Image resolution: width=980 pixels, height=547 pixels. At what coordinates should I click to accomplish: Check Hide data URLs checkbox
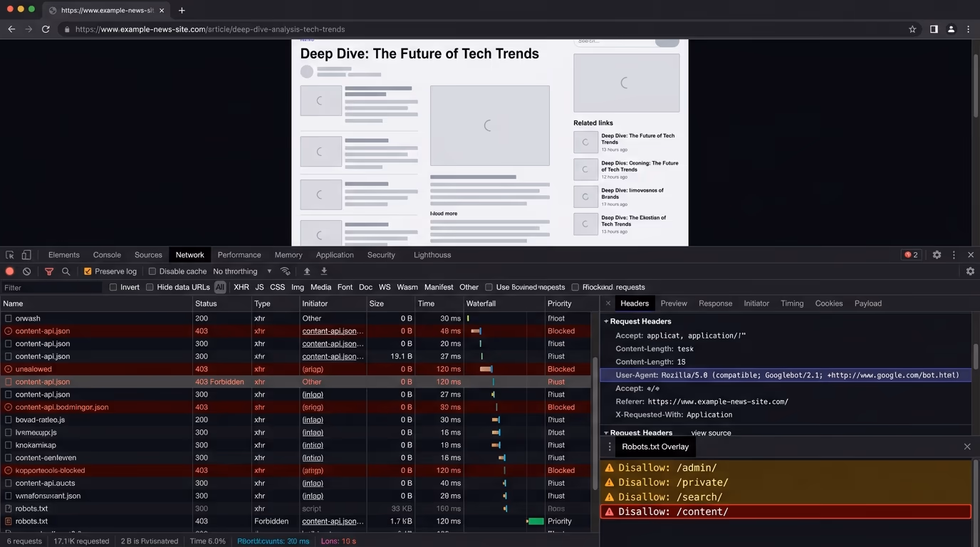tap(150, 287)
